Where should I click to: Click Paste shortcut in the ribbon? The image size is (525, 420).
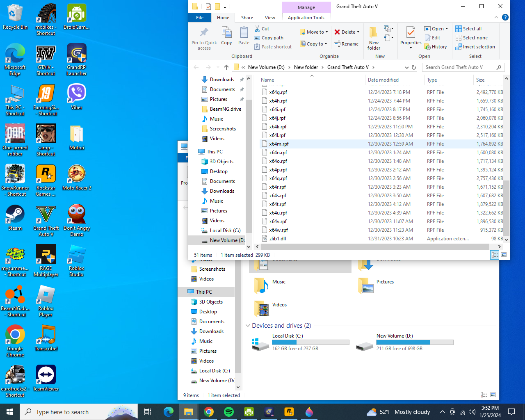pyautogui.click(x=273, y=47)
